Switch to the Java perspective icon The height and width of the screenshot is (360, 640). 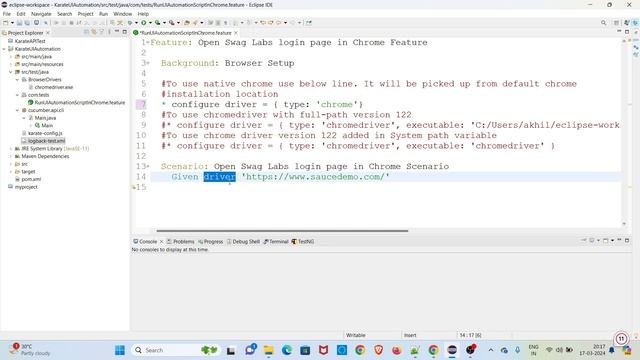627,23
